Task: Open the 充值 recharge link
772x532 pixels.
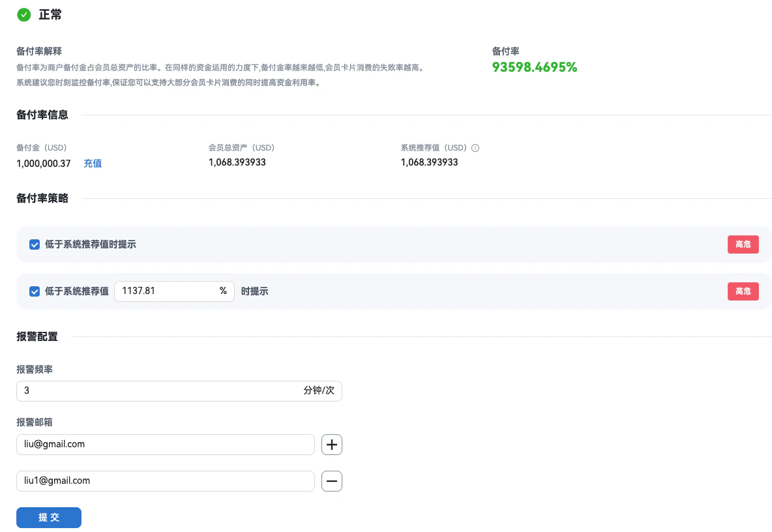Action: pyautogui.click(x=92, y=164)
